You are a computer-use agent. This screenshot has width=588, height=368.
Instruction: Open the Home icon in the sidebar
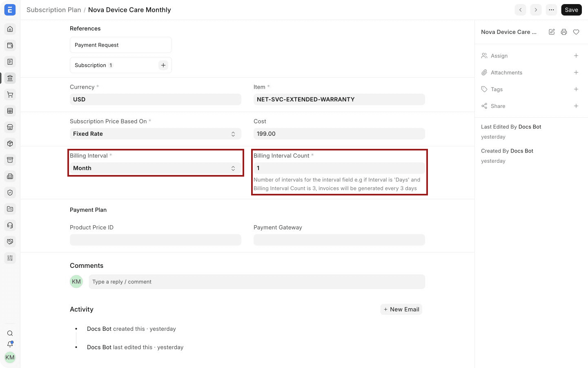(x=10, y=29)
